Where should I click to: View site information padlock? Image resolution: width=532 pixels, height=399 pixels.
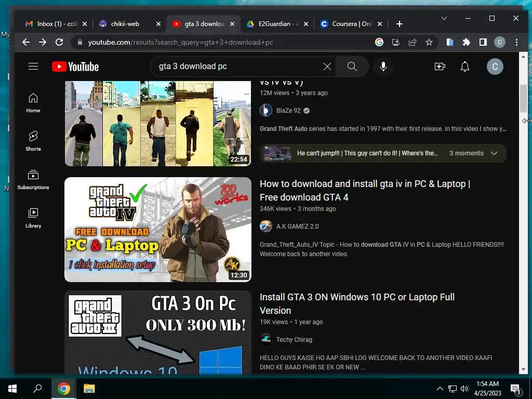pos(80,43)
